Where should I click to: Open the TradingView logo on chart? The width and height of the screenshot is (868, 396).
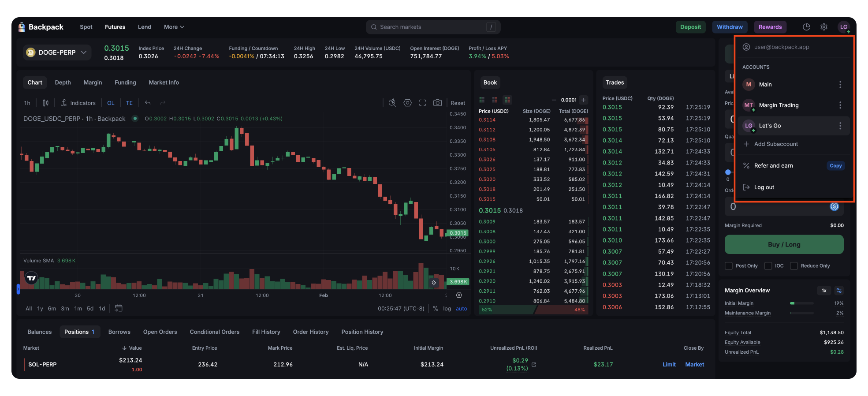(31, 278)
